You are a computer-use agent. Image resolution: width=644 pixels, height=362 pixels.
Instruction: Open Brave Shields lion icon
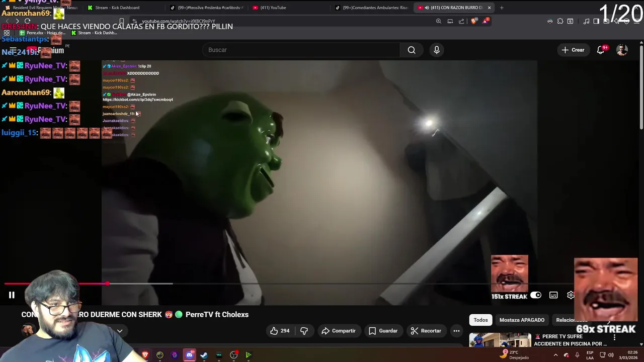pos(473,21)
